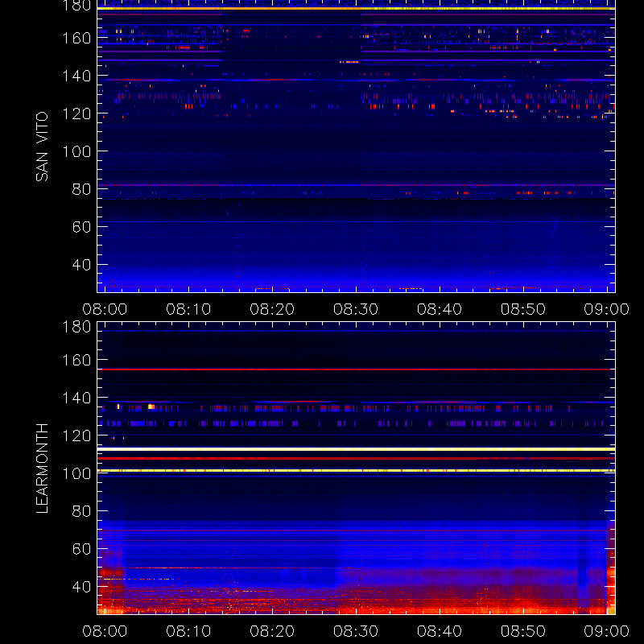Pick the 140 frequency label on Learmonth axis
The image size is (644, 644).
(76, 398)
